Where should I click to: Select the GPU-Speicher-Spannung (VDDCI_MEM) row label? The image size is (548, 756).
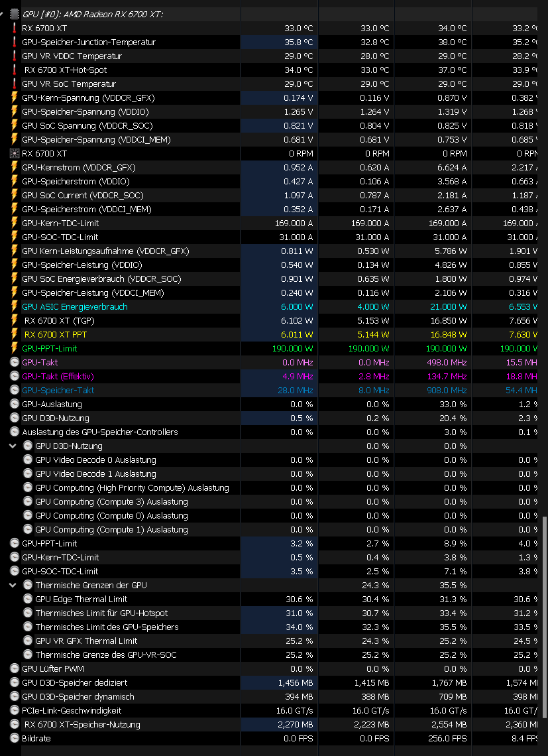[x=96, y=140]
